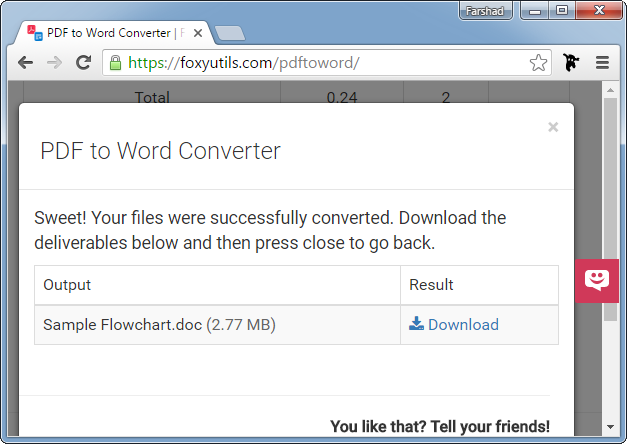Click the Sample Flowchart.doc (2.77 MB) cell

pos(217,325)
